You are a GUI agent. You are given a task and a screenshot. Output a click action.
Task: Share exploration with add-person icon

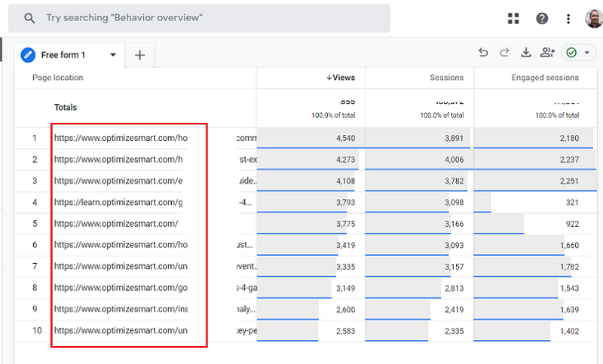pyautogui.click(x=548, y=52)
